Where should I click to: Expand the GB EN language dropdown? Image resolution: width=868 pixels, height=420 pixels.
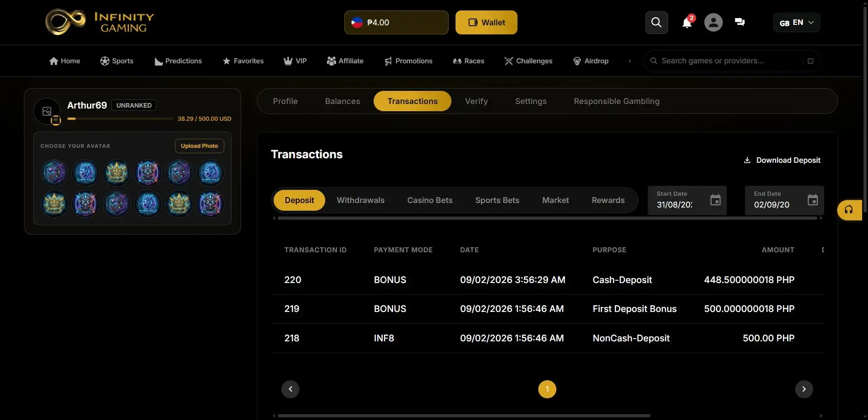click(797, 23)
